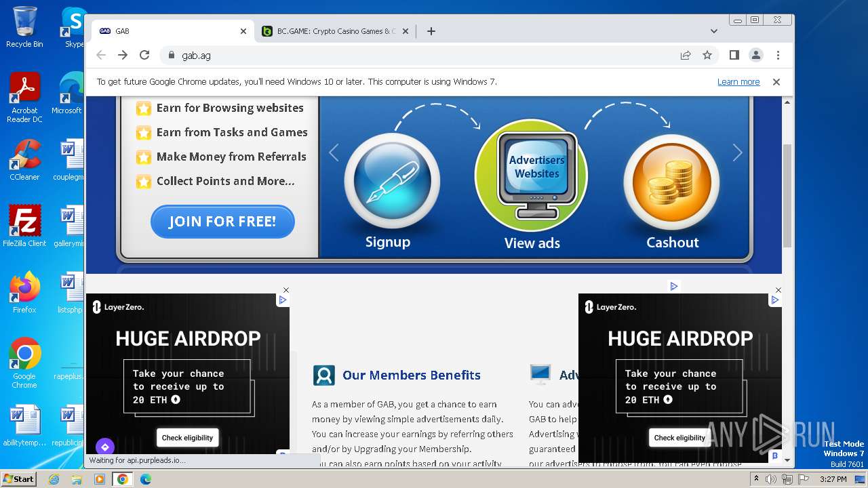Screen dimensions: 868x488
Task: Click the browser back arrow
Action: 101,55
